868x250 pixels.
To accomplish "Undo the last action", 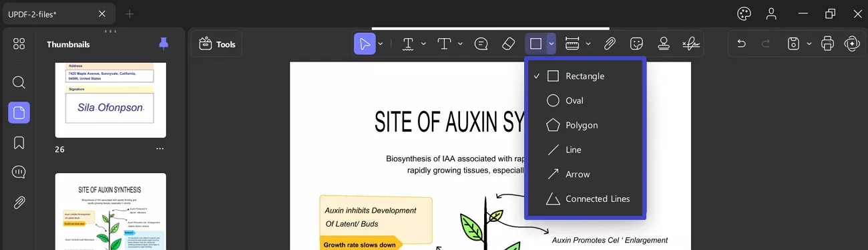I will [x=741, y=43].
